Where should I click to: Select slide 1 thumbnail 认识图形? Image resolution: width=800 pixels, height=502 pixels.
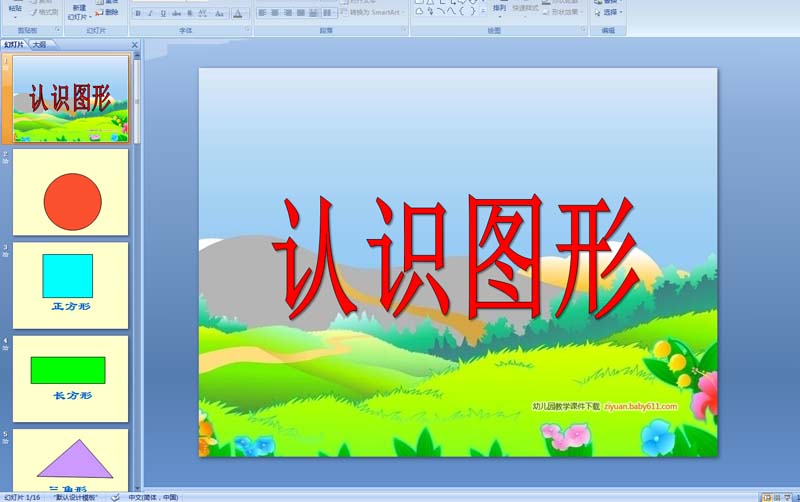(x=70, y=99)
